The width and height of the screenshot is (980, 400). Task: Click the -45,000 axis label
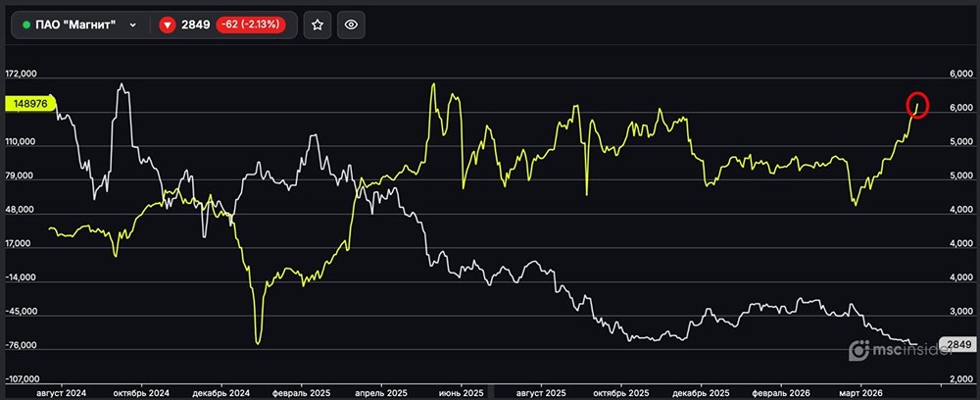[x=22, y=312]
